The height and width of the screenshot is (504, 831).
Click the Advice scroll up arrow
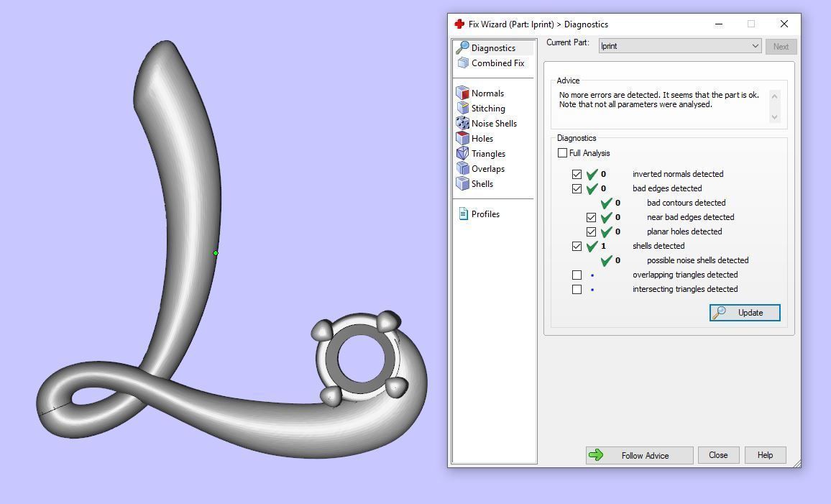coord(774,96)
